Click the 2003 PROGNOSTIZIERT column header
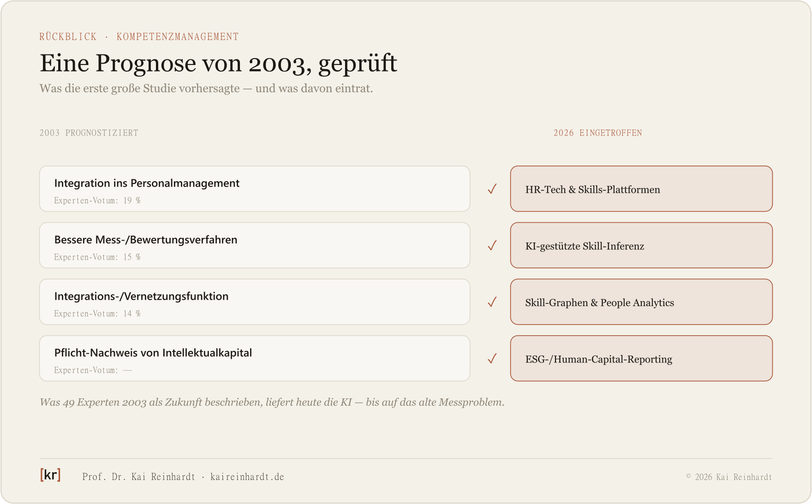The image size is (812, 504). pyautogui.click(x=89, y=133)
